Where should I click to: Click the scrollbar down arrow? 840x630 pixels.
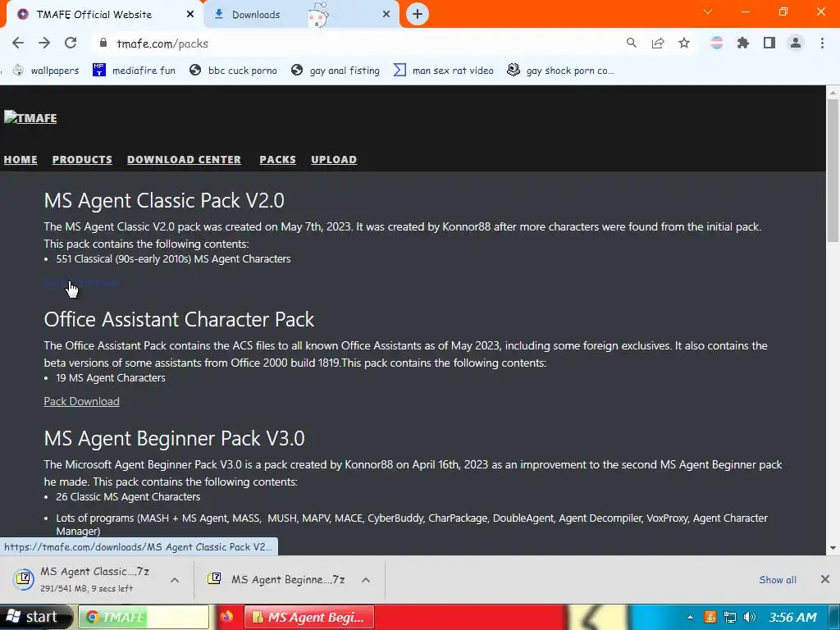pyautogui.click(x=833, y=547)
